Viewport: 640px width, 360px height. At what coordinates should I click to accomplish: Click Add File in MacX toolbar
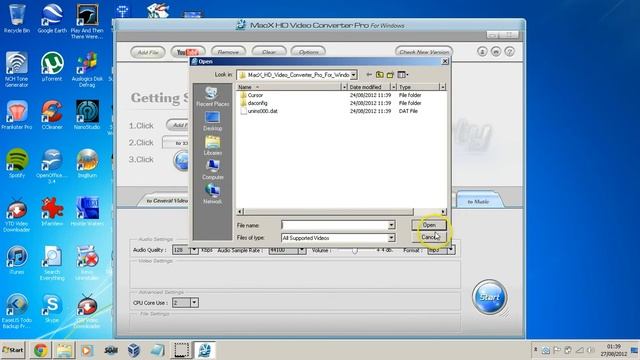coord(148,52)
